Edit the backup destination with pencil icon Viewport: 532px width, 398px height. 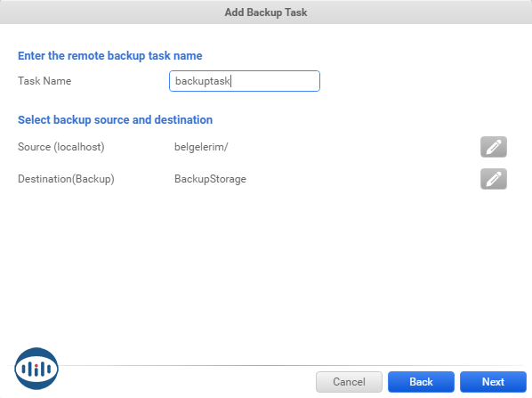(x=494, y=179)
